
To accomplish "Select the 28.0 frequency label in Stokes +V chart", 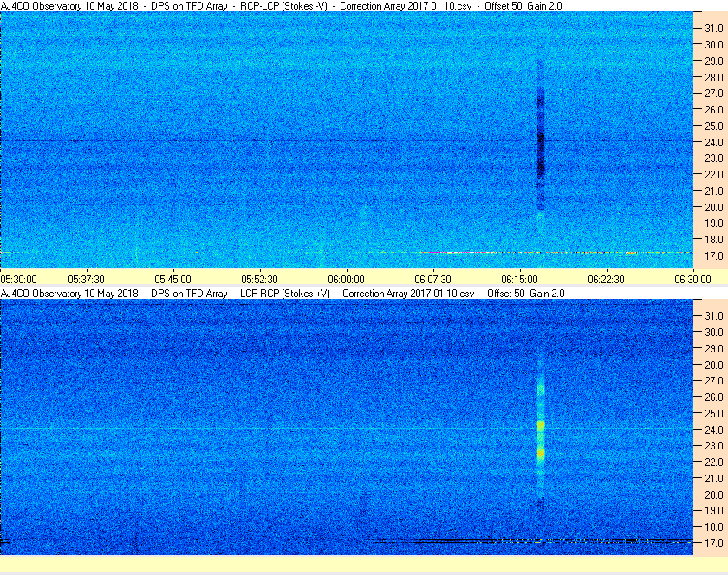I will tap(714, 365).
